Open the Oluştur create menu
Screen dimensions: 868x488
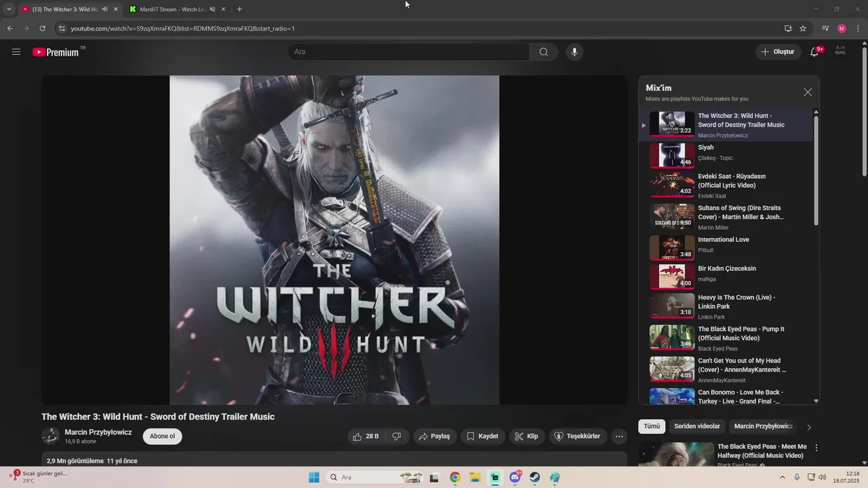point(778,52)
